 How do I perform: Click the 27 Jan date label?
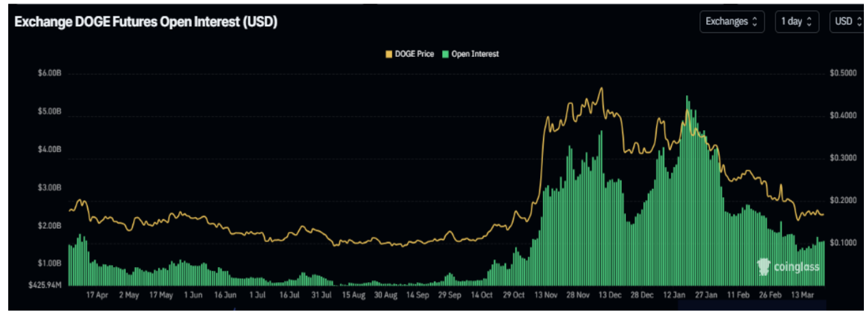(x=706, y=295)
